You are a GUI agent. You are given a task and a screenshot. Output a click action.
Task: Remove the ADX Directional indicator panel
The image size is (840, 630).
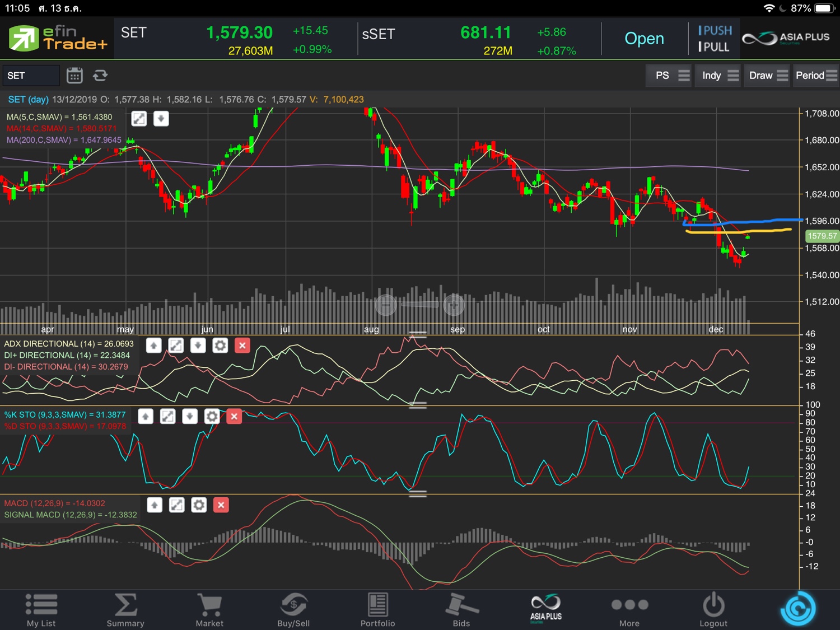pos(242,346)
